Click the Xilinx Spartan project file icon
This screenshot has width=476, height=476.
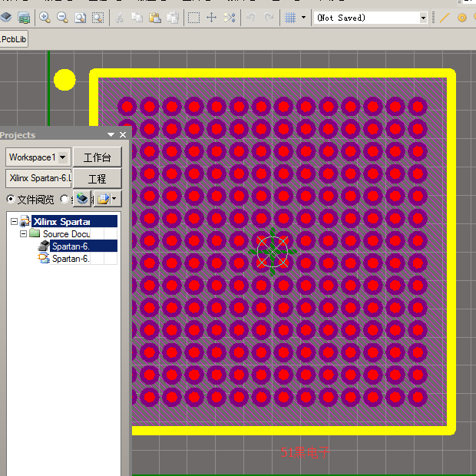click(25, 222)
